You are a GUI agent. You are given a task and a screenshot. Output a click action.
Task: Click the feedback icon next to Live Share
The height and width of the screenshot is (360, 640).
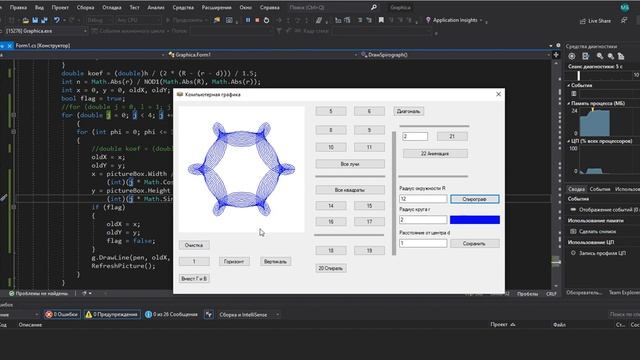[x=624, y=20]
